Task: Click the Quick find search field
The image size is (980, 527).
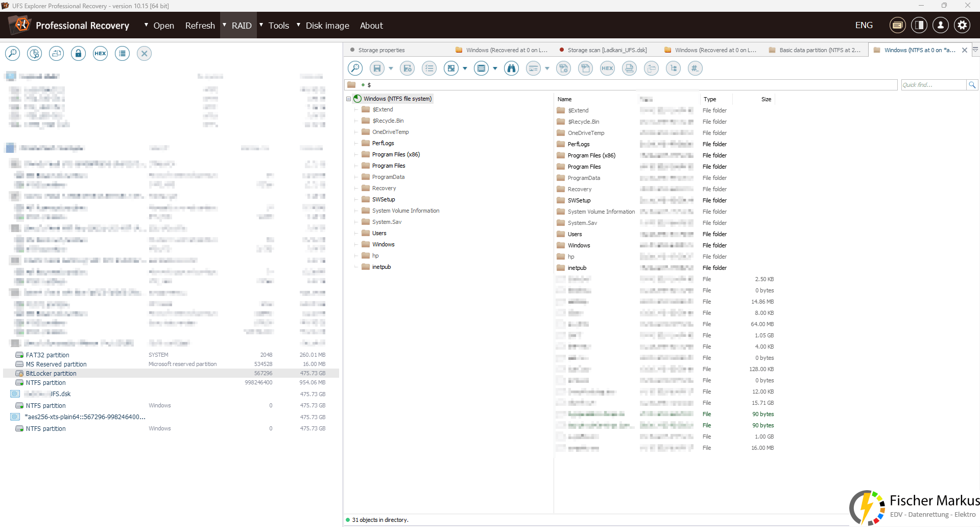Action: [x=933, y=85]
